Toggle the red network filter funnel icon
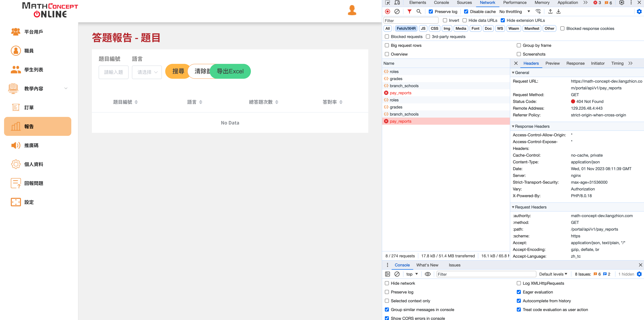This screenshot has width=644, height=320. click(409, 11)
